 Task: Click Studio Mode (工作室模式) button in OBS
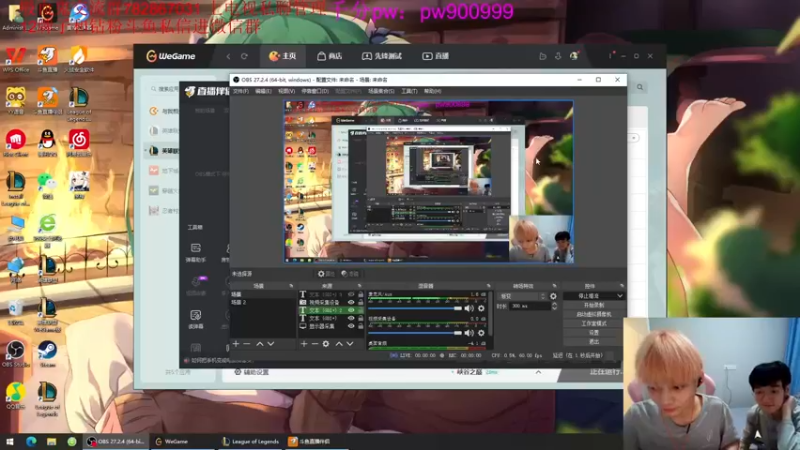[593, 323]
